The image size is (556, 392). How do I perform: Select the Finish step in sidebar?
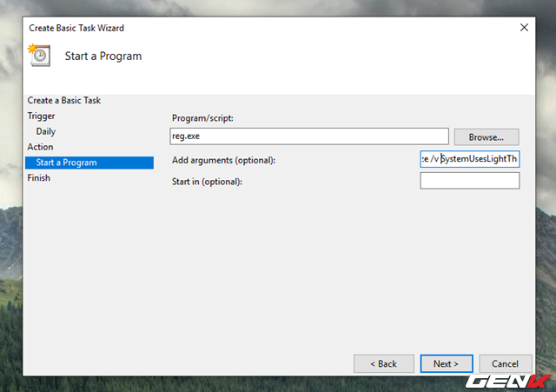[38, 177]
